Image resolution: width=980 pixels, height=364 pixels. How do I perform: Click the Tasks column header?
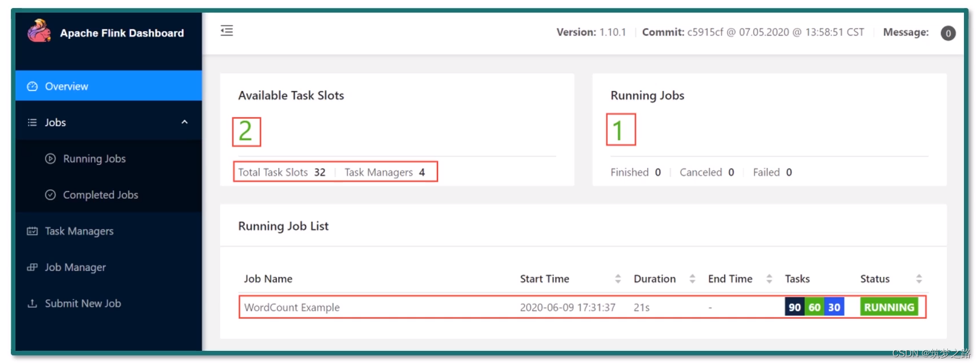point(797,279)
